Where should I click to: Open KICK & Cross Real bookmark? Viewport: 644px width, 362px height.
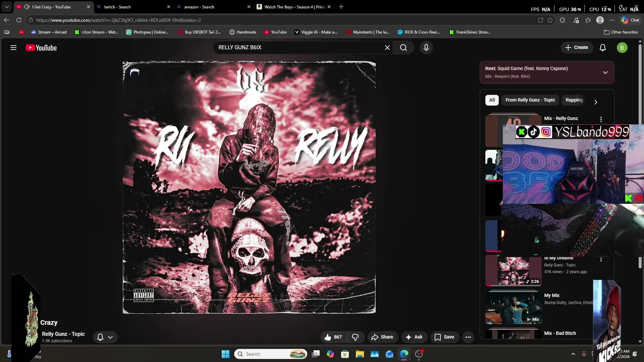pyautogui.click(x=419, y=32)
